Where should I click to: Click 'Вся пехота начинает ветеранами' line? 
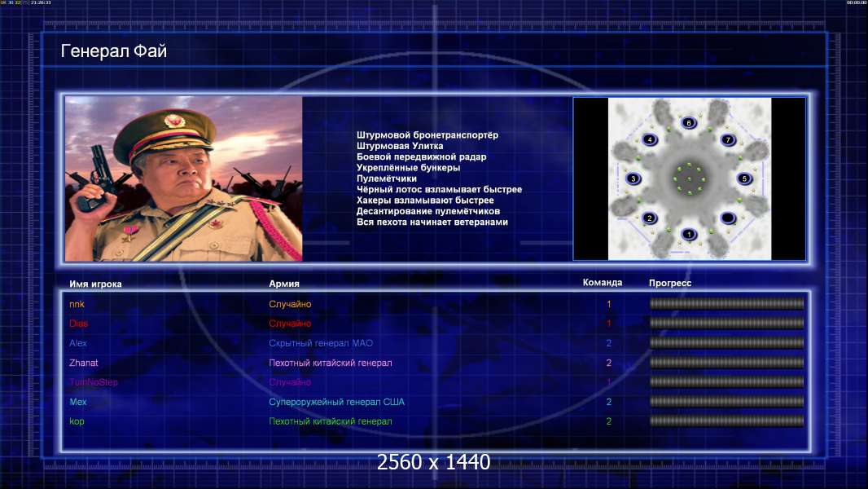tap(432, 222)
